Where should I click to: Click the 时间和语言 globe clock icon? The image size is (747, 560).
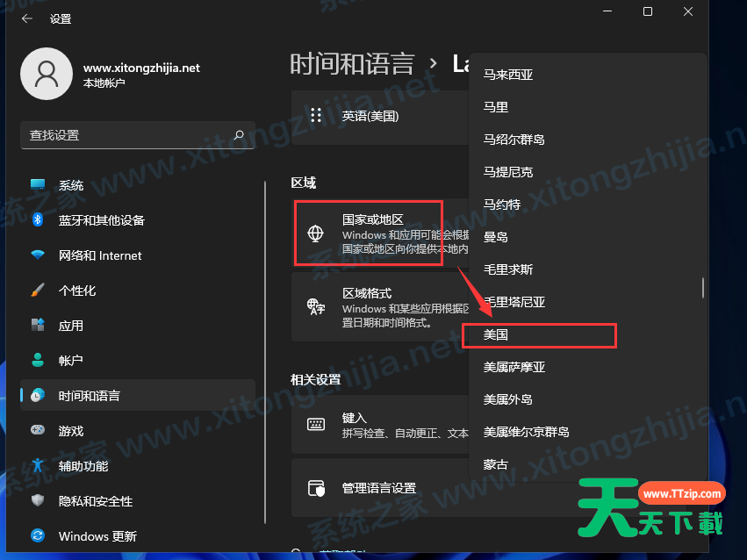38,395
